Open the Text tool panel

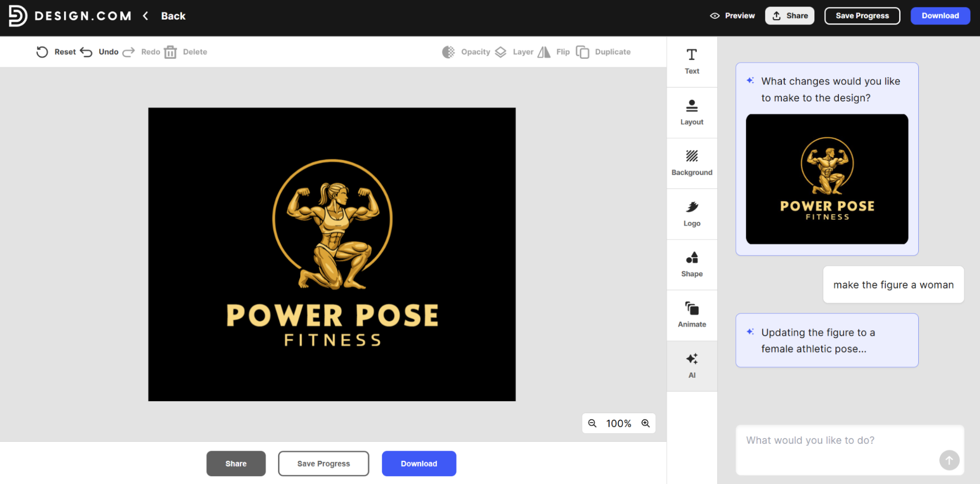pyautogui.click(x=692, y=61)
